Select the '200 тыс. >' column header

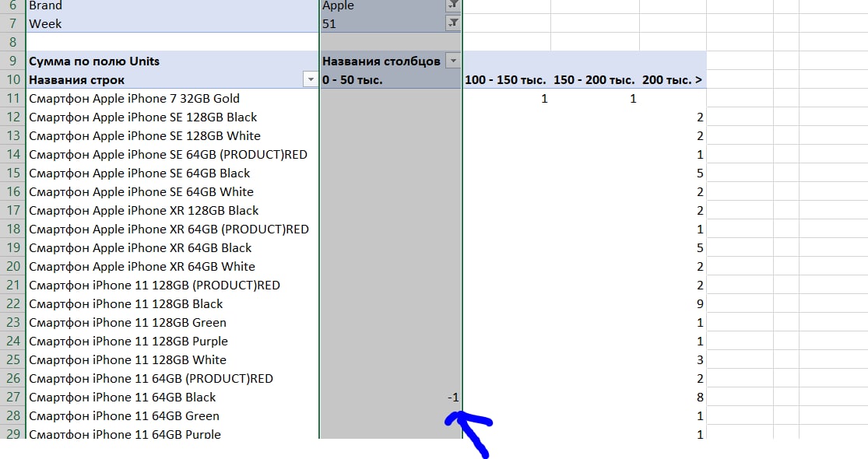click(x=673, y=79)
